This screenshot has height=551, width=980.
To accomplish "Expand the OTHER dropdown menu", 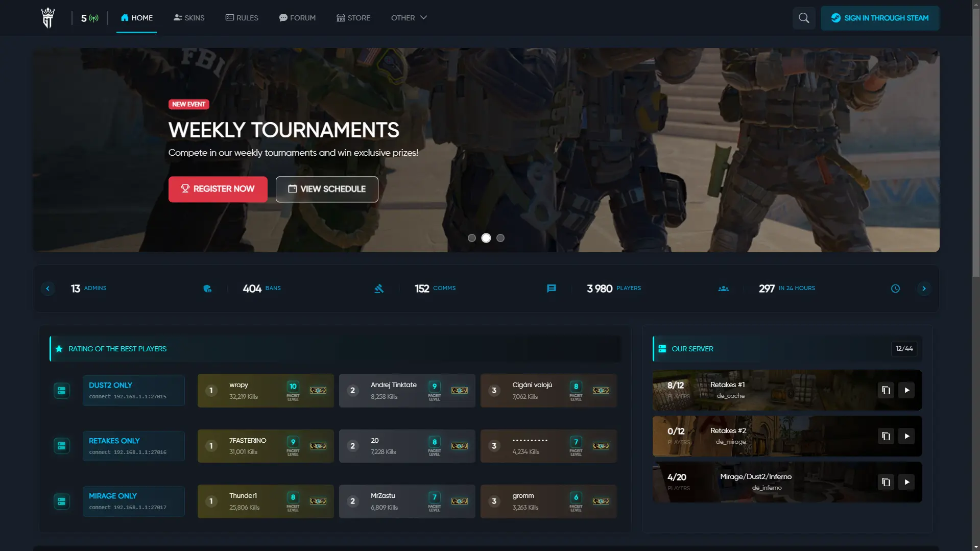I will coord(409,18).
